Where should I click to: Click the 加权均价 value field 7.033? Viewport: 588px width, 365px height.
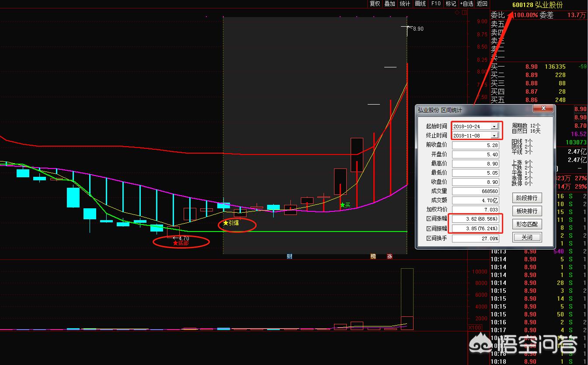click(x=476, y=210)
